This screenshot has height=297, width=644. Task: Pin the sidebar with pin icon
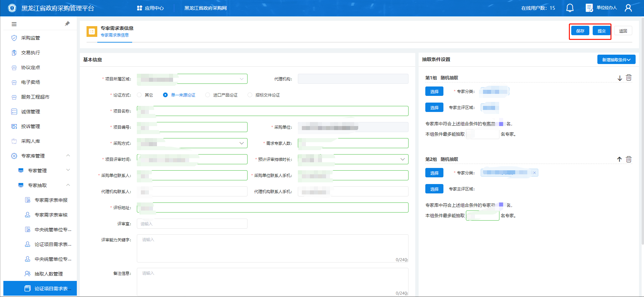(x=67, y=23)
